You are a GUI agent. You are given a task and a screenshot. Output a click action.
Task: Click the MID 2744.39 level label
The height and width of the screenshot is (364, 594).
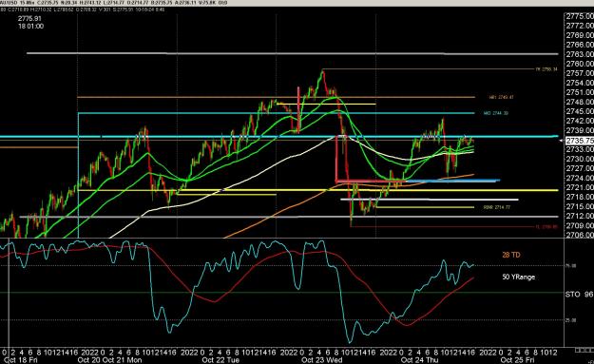pos(496,113)
